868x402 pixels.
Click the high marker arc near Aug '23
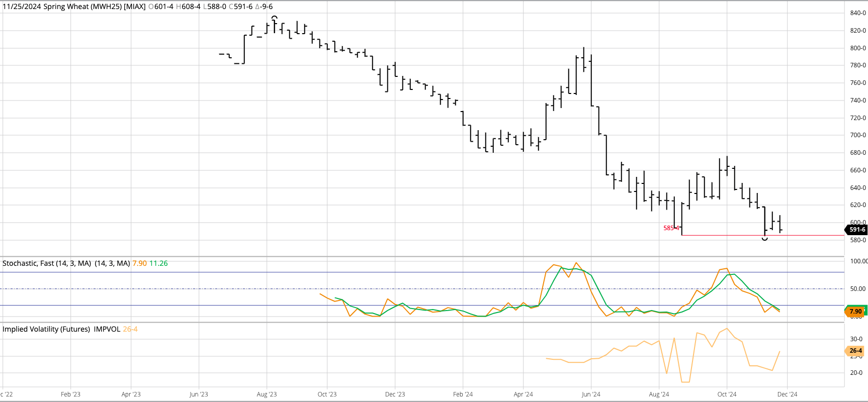pyautogui.click(x=274, y=18)
